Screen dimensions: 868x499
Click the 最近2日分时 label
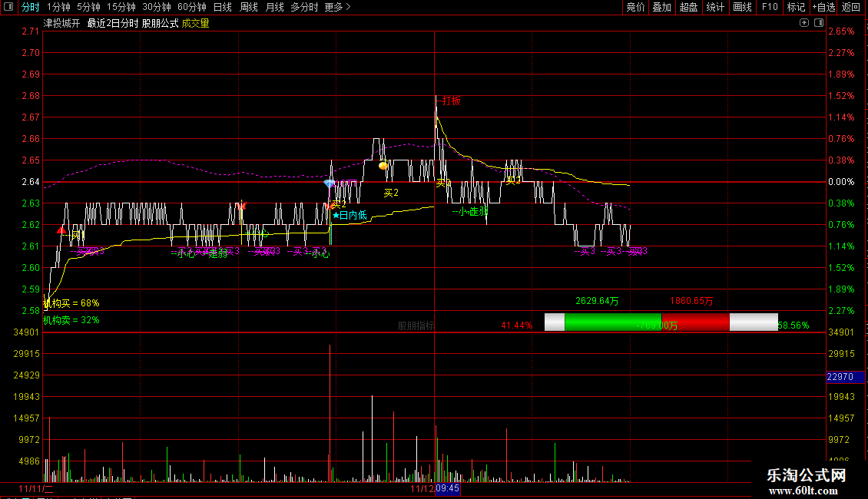(112, 23)
